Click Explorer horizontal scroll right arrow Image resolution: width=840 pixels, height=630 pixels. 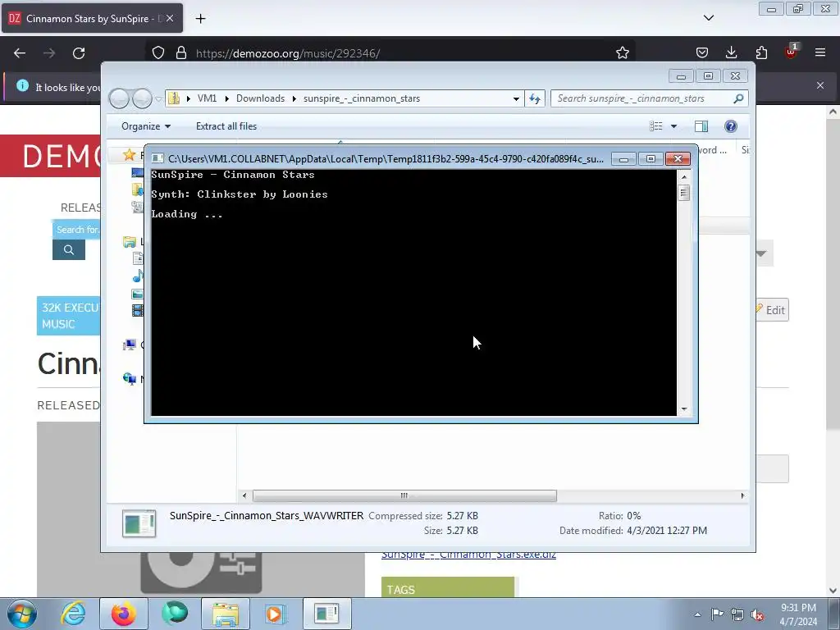click(742, 495)
